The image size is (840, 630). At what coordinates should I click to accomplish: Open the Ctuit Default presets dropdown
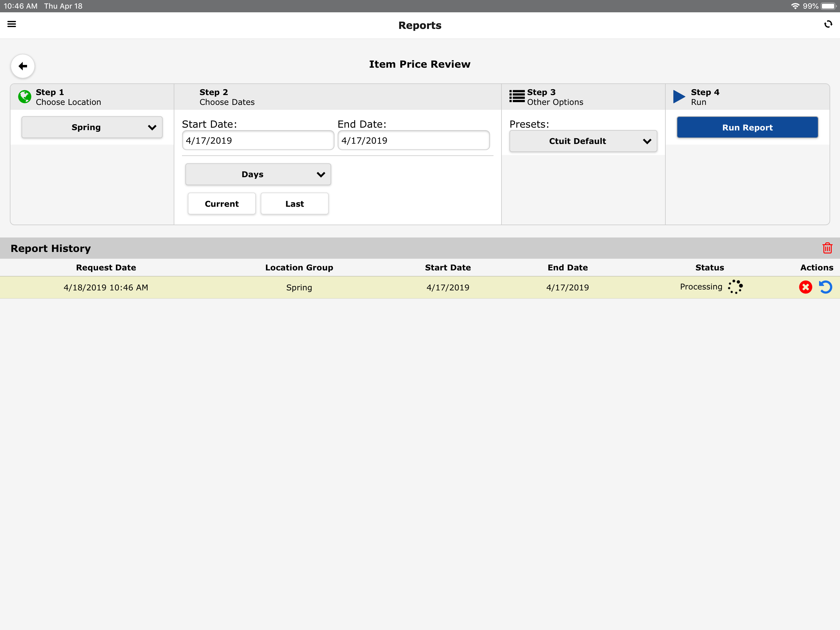[x=583, y=142]
